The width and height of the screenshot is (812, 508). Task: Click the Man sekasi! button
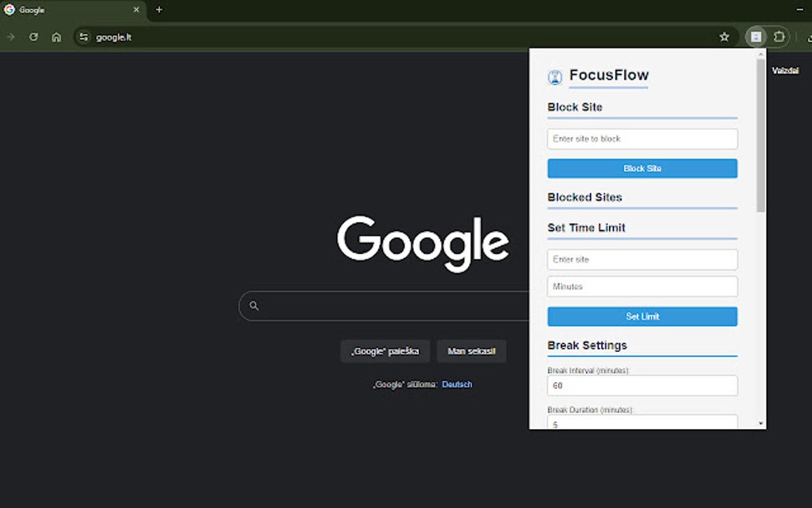(471, 350)
